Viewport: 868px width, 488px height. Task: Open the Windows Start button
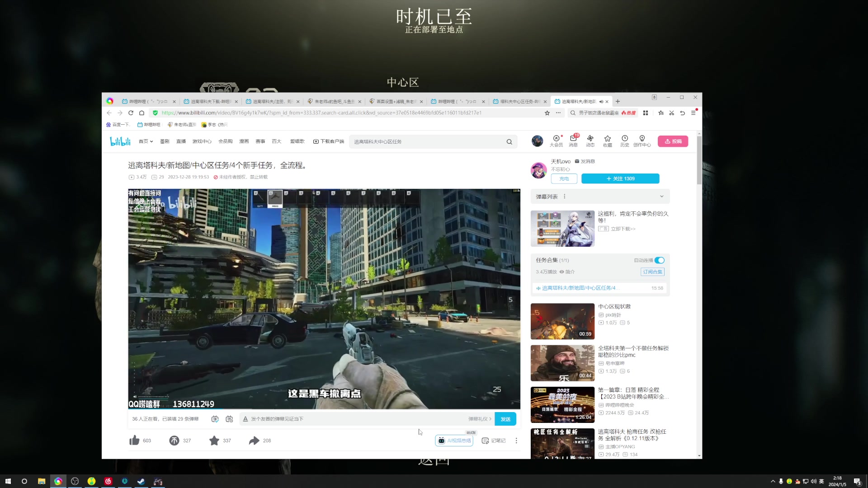tap(8, 481)
